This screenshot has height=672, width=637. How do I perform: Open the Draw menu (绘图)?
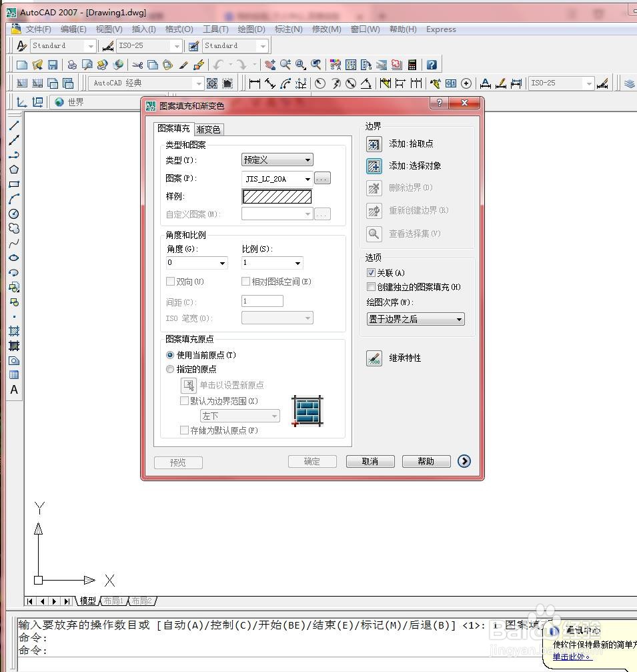tap(251, 29)
